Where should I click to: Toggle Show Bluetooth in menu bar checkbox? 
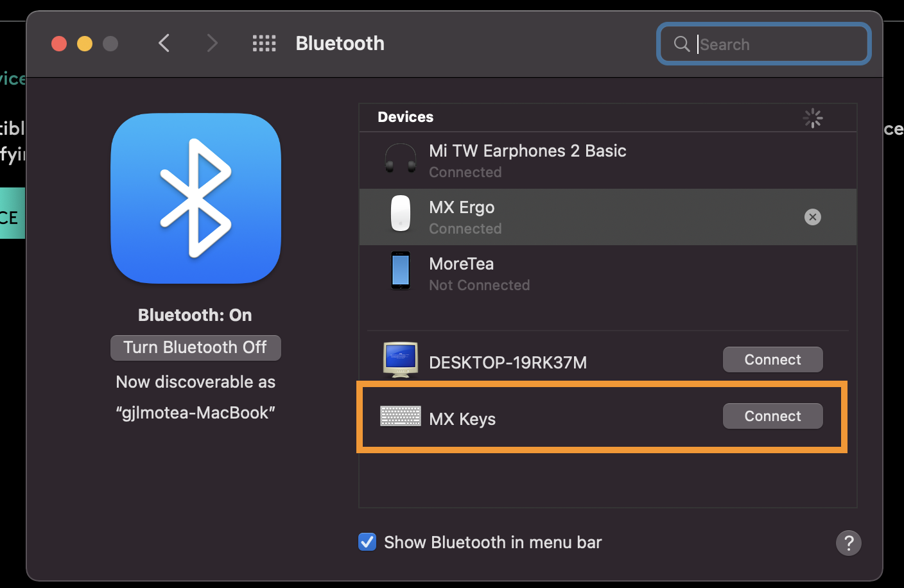click(367, 542)
